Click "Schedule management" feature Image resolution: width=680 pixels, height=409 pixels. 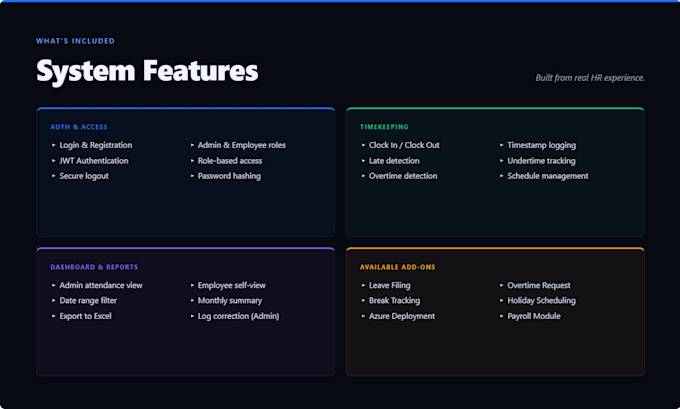pos(548,176)
